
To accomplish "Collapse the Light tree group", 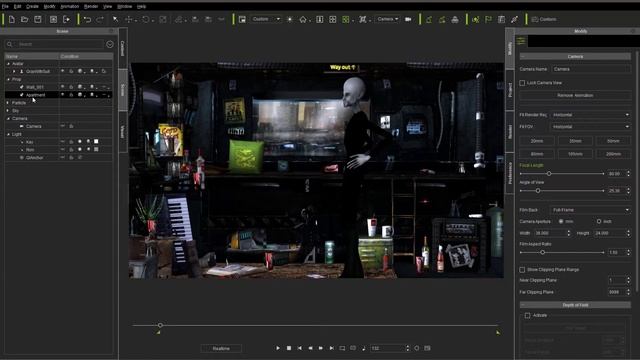I will tap(9, 134).
